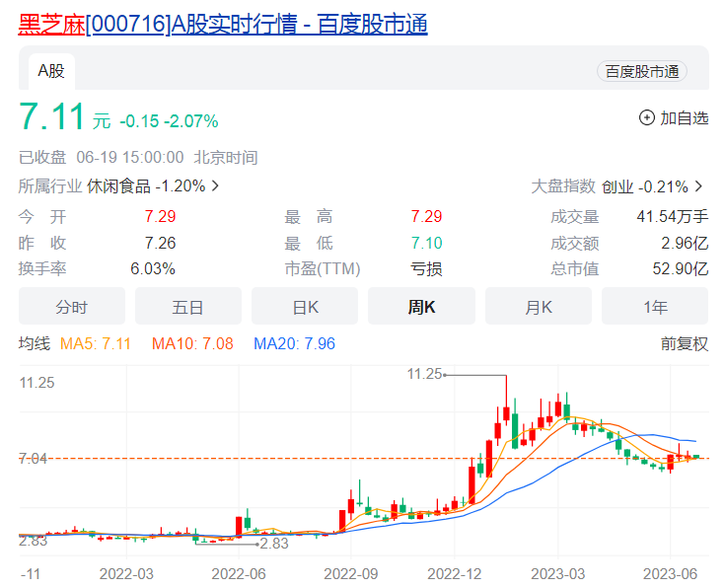This screenshot has height=588, width=725.
Task: Switch to the 日K chart tab
Action: [x=305, y=306]
